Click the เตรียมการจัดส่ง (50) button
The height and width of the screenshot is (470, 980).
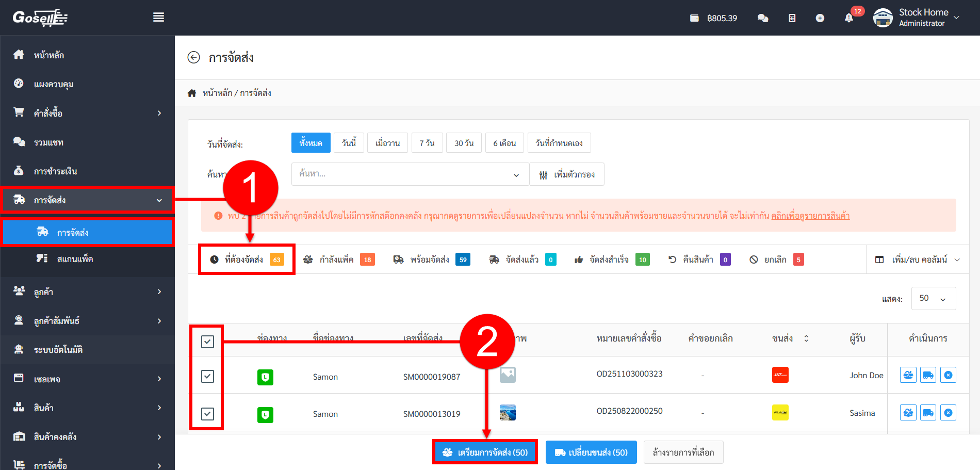coord(485,452)
